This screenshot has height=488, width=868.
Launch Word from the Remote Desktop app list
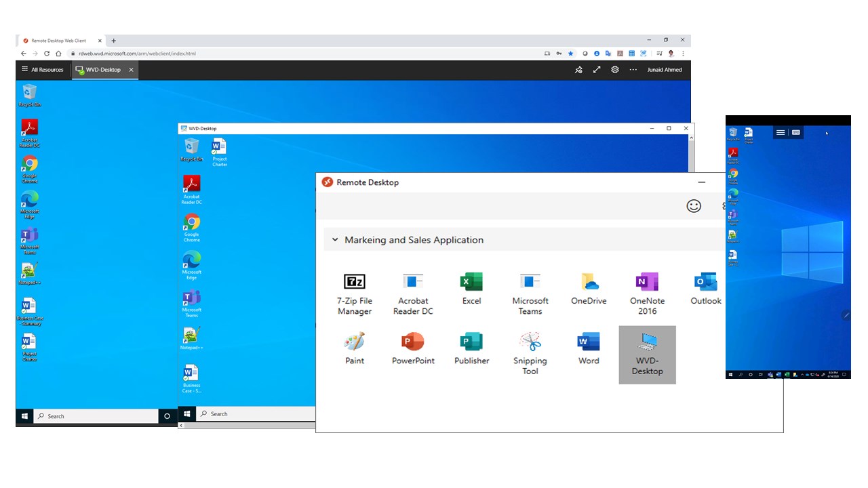tap(589, 349)
